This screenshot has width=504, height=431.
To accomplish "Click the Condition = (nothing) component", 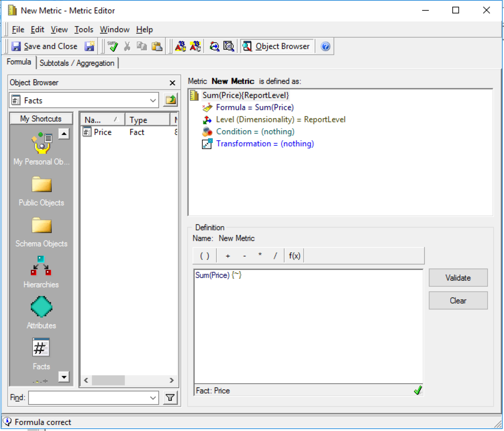I will click(x=255, y=132).
